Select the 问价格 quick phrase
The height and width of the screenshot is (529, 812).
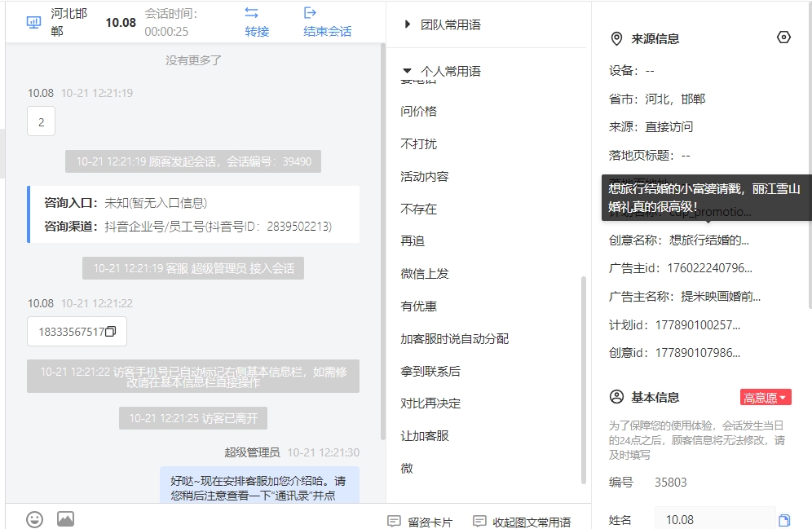point(418,112)
